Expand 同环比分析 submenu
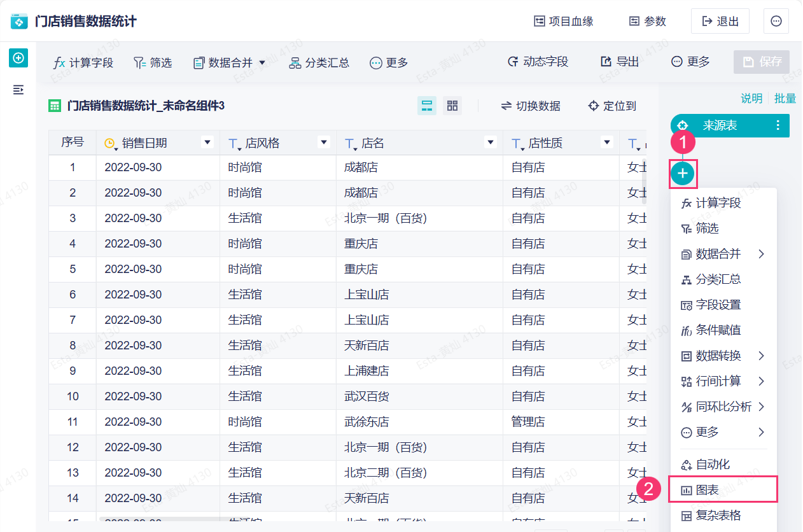 point(723,407)
